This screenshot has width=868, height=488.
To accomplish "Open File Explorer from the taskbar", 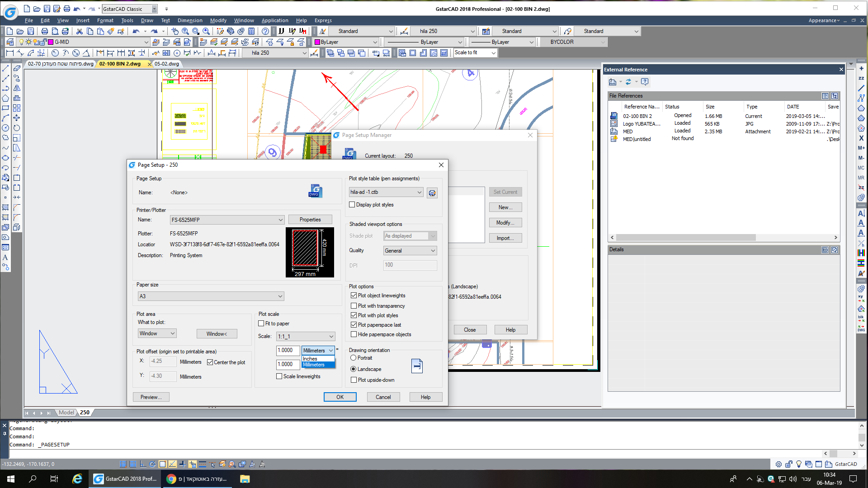I will click(245, 479).
